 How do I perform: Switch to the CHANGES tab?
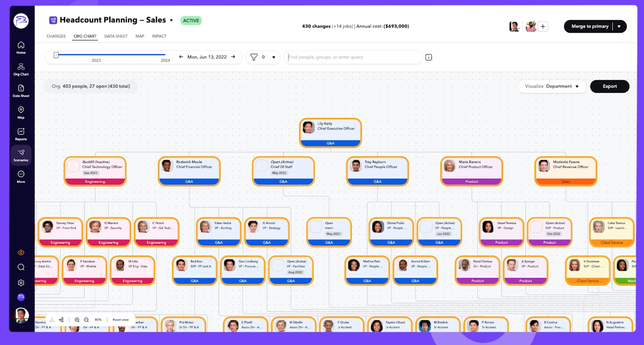[x=56, y=36]
